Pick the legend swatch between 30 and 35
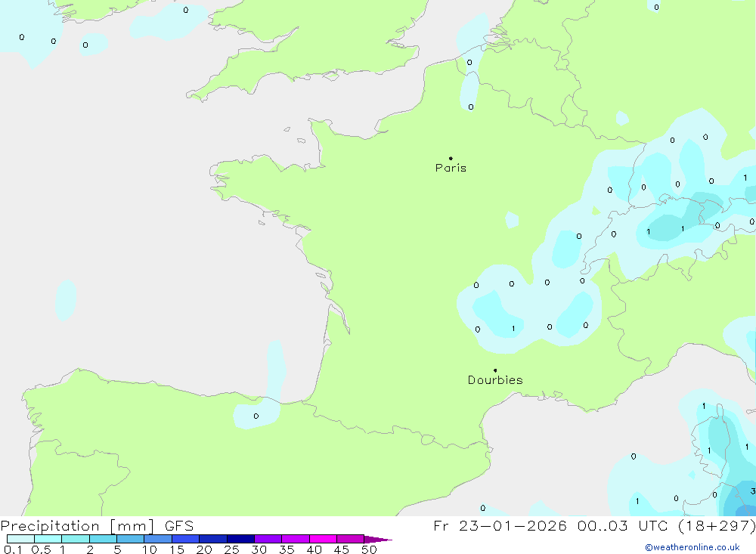This screenshot has height=554, width=756. [268, 539]
